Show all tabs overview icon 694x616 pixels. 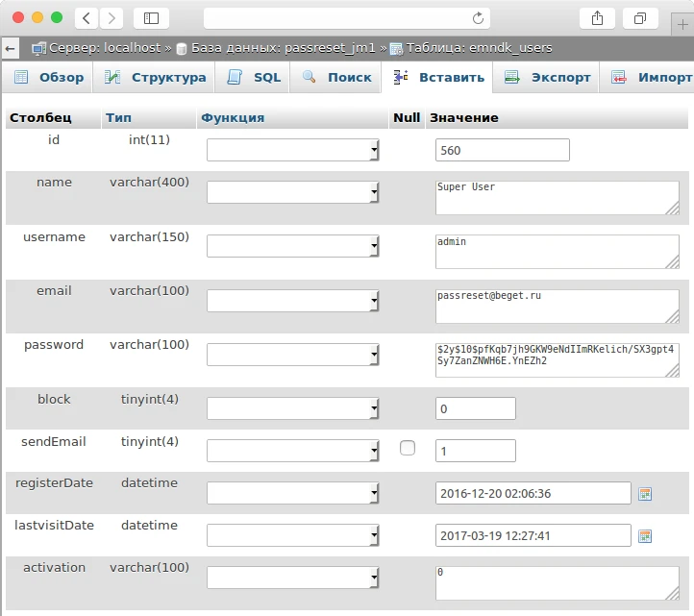[x=639, y=17]
